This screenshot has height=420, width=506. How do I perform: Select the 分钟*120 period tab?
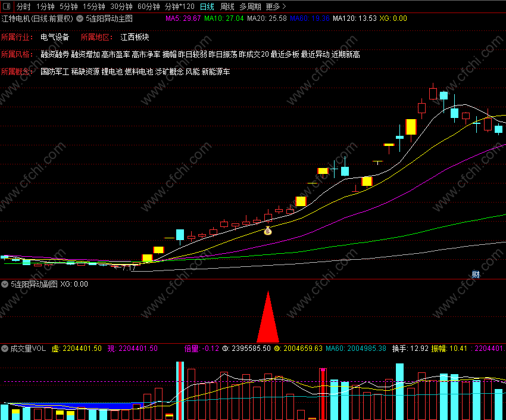[179, 7]
